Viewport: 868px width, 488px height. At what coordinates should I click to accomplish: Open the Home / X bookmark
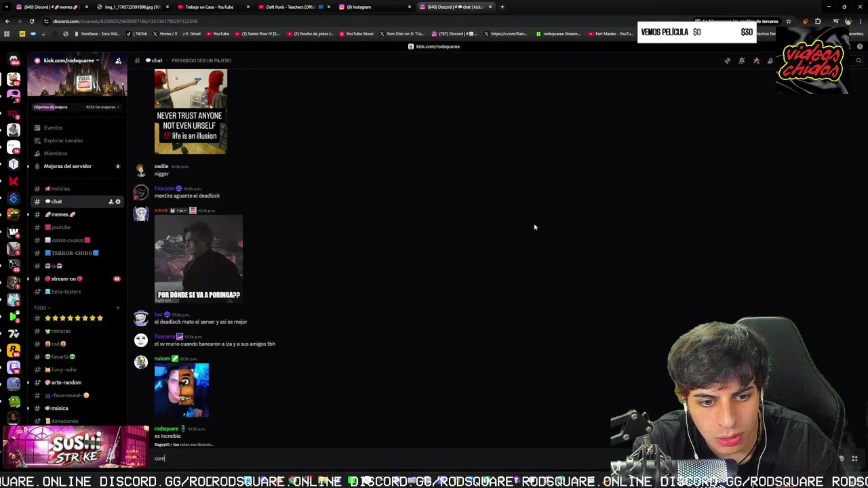click(x=165, y=33)
